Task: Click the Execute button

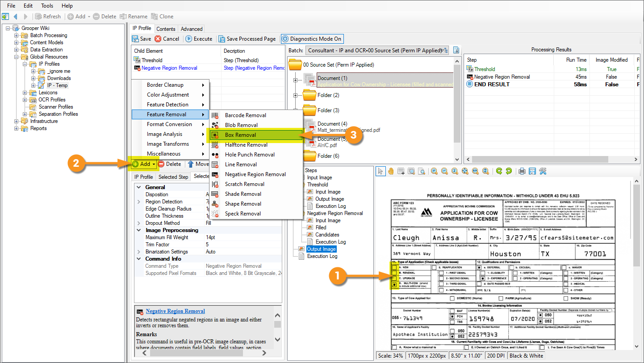Action: click(x=199, y=39)
